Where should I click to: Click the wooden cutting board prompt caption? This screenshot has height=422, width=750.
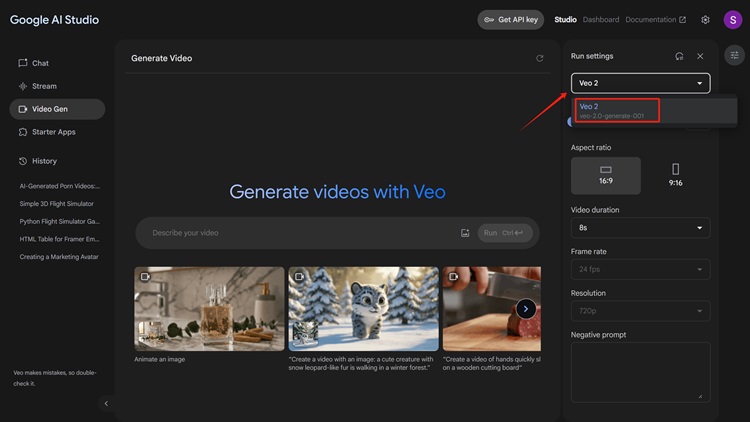[x=492, y=364]
